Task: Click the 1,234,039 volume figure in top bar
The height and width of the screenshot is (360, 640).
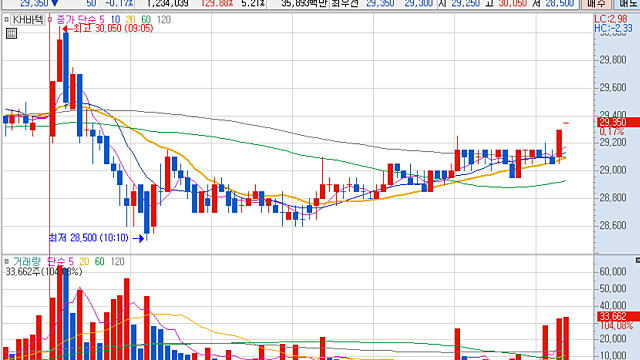Action: tap(167, 4)
